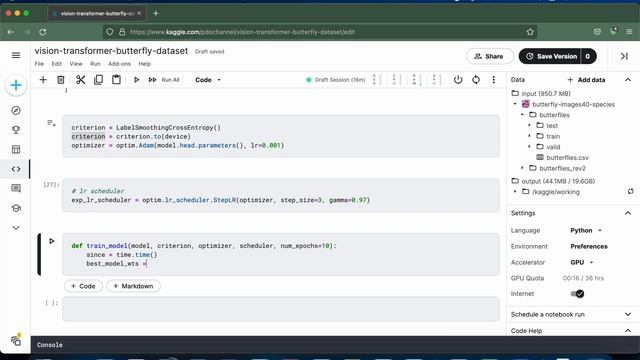Edit the notebook title text

pyautogui.click(x=111, y=51)
